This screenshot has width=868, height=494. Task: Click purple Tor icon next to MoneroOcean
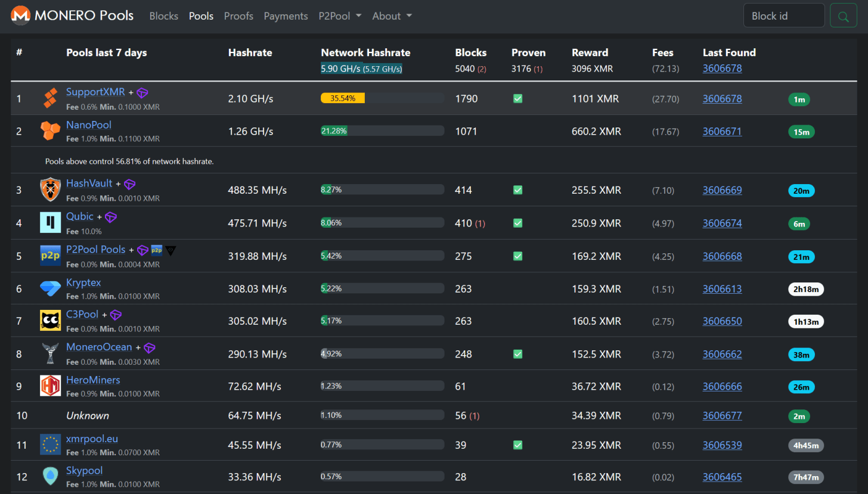coord(149,347)
